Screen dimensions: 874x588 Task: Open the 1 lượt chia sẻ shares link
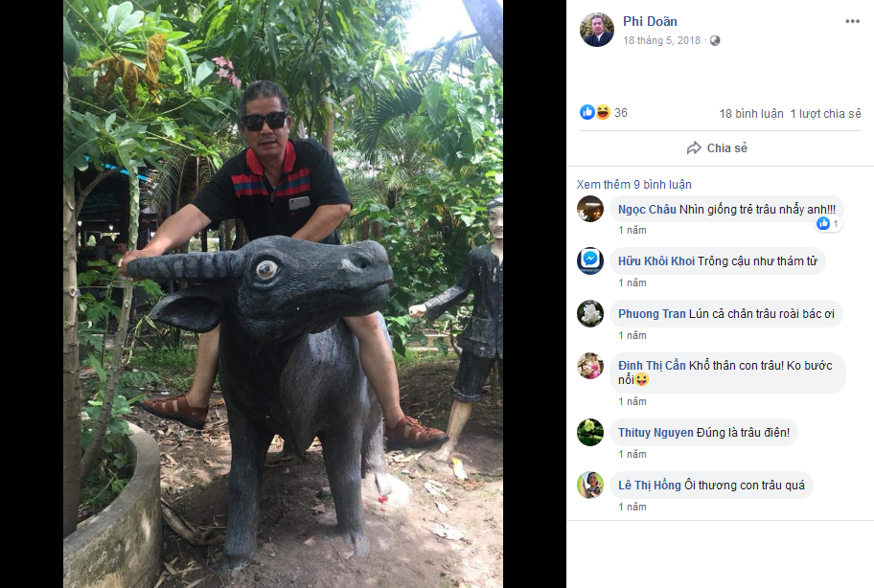tap(825, 114)
